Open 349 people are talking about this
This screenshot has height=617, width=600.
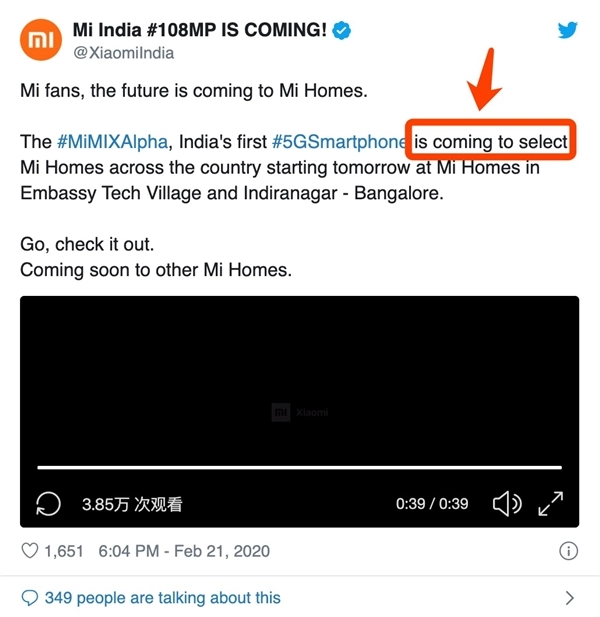(x=162, y=598)
